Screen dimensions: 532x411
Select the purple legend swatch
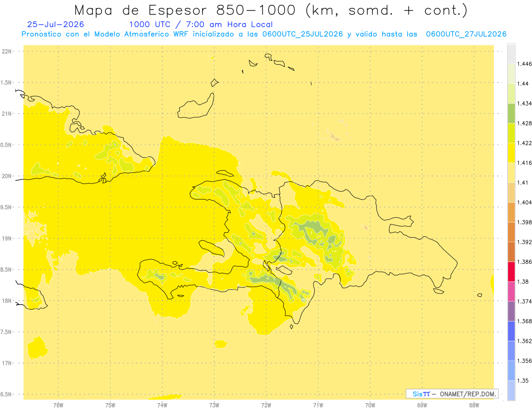[511, 311]
